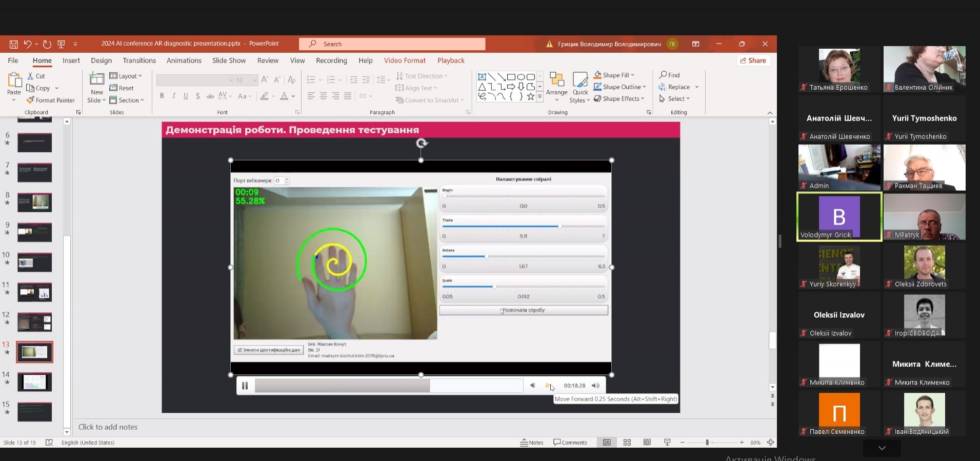
Task: Switch to Slide Sorter view icon
Action: click(x=627, y=443)
